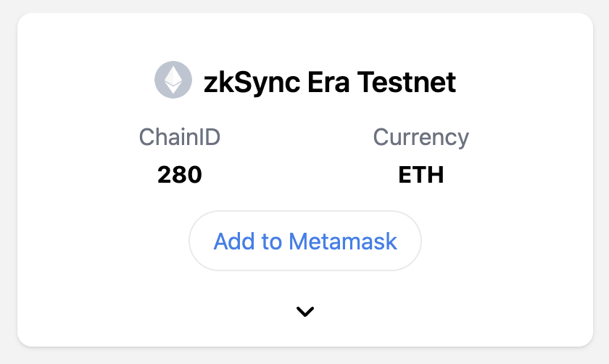
Task: Click the down chevron below Add to Metamask
Action: 305,312
